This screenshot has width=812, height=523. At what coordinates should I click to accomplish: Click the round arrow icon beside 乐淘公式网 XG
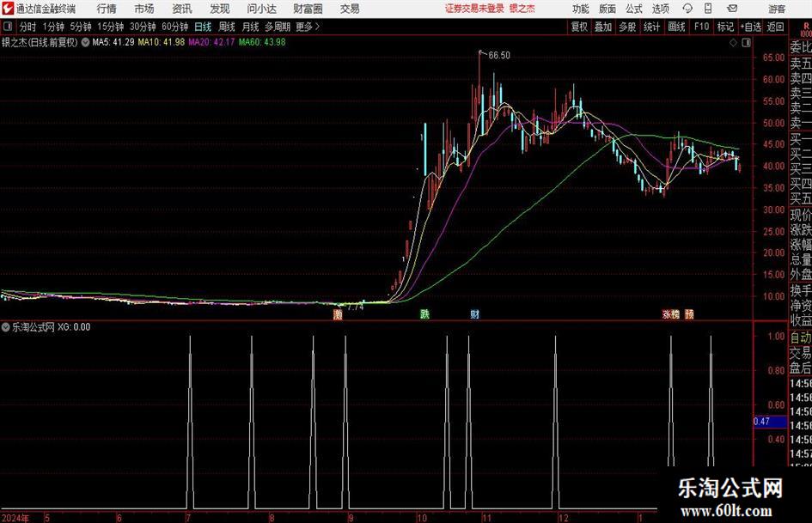pyautogui.click(x=6, y=326)
